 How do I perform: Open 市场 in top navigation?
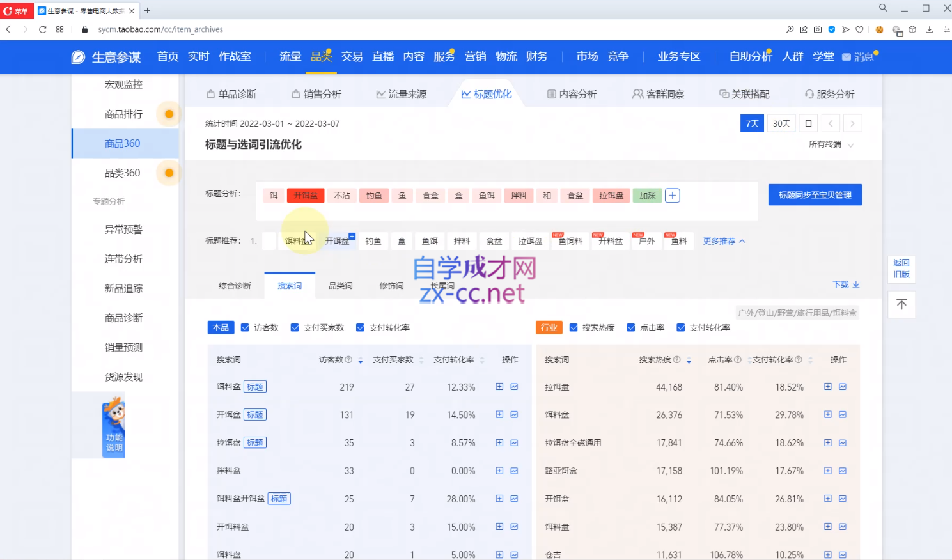click(x=587, y=57)
